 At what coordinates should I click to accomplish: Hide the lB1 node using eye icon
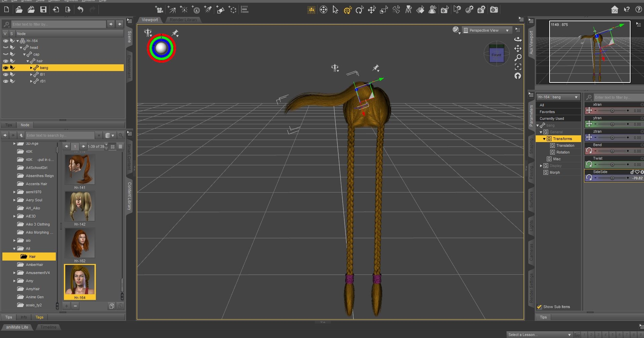pos(6,74)
